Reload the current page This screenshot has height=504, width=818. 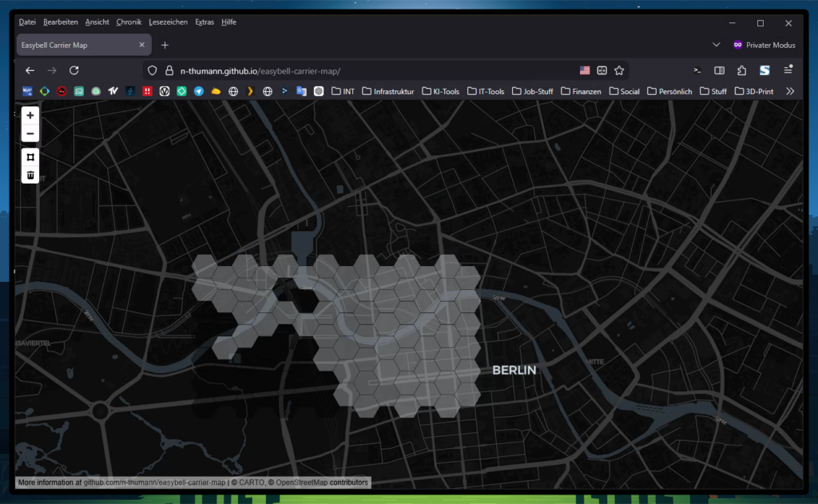point(74,70)
